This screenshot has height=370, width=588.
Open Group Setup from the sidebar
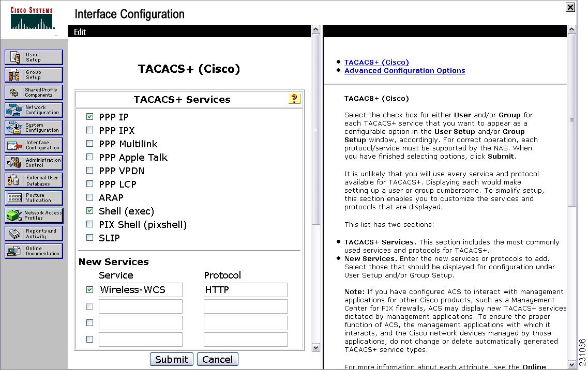pyautogui.click(x=34, y=74)
